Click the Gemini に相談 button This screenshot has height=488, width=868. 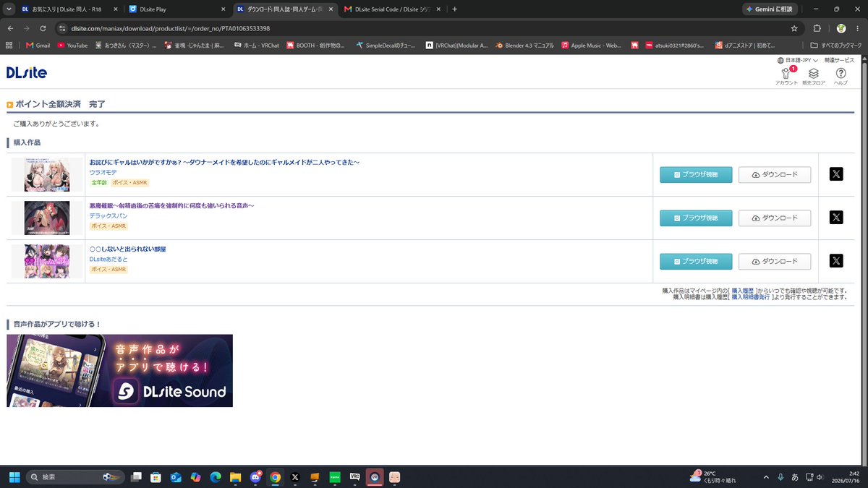(770, 9)
